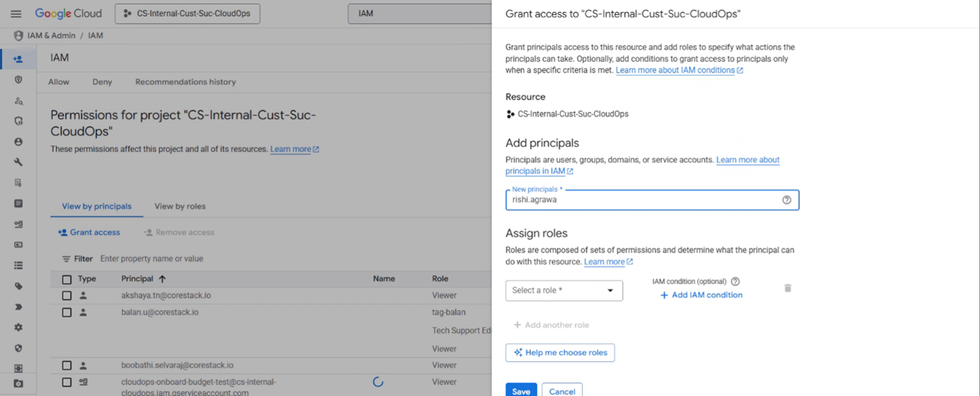Click the user type icon for akshaya.tn@corestack.io

click(x=83, y=295)
